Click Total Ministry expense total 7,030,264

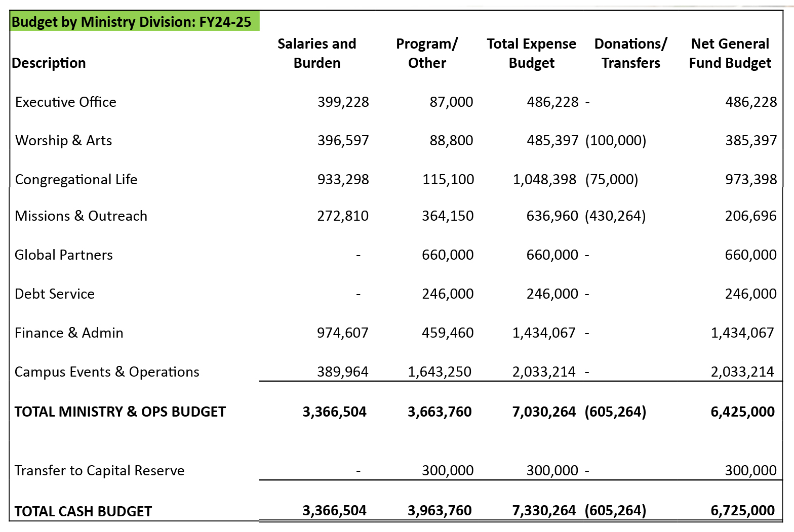544,412
